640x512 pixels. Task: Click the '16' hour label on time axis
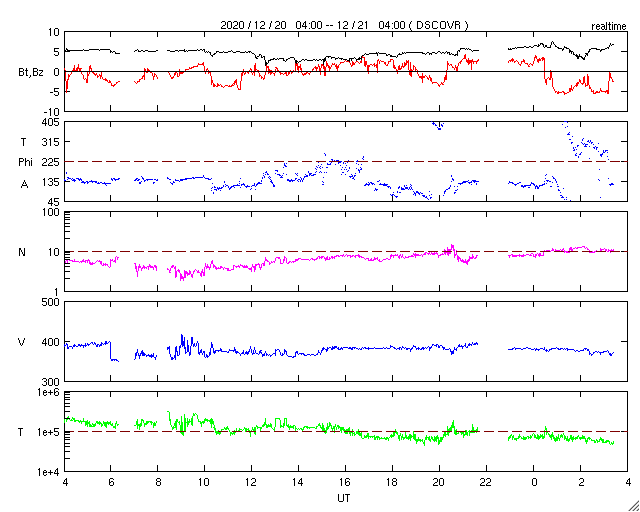pyautogui.click(x=345, y=483)
